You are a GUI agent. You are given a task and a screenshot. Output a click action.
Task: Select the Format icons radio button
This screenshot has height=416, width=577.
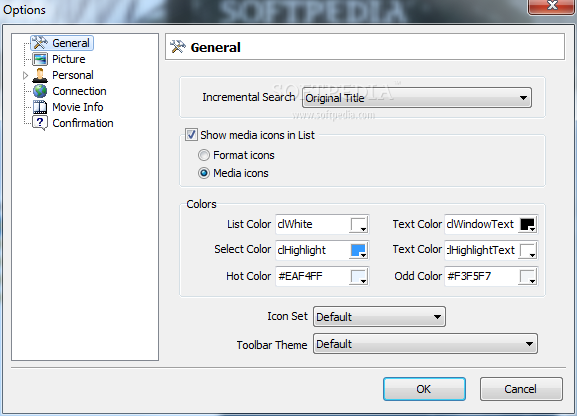[204, 155]
